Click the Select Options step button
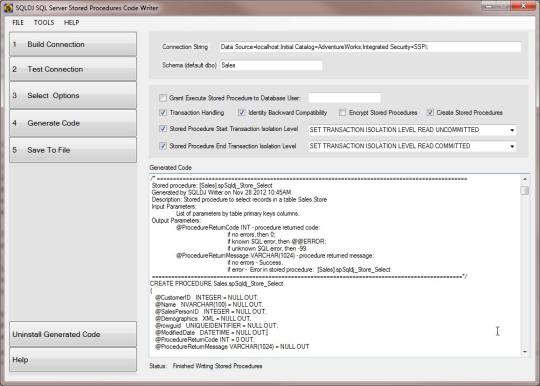540x386 pixels. coord(73,95)
